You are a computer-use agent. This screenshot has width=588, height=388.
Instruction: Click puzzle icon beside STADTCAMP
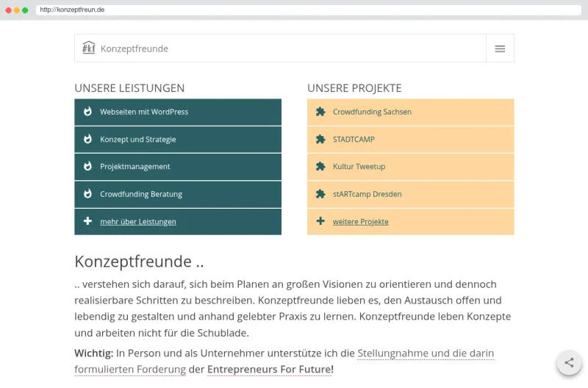pos(320,139)
